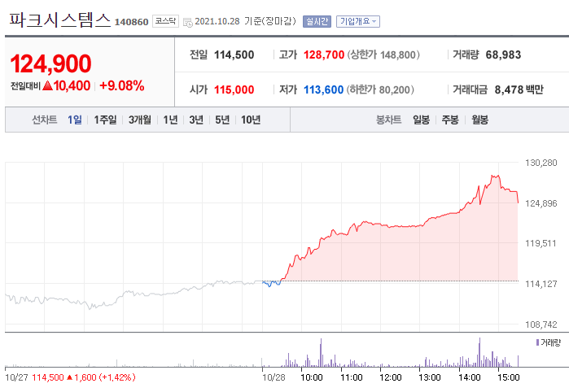Click the 12:00 time axis label
The image size is (569, 392).
[391, 378]
